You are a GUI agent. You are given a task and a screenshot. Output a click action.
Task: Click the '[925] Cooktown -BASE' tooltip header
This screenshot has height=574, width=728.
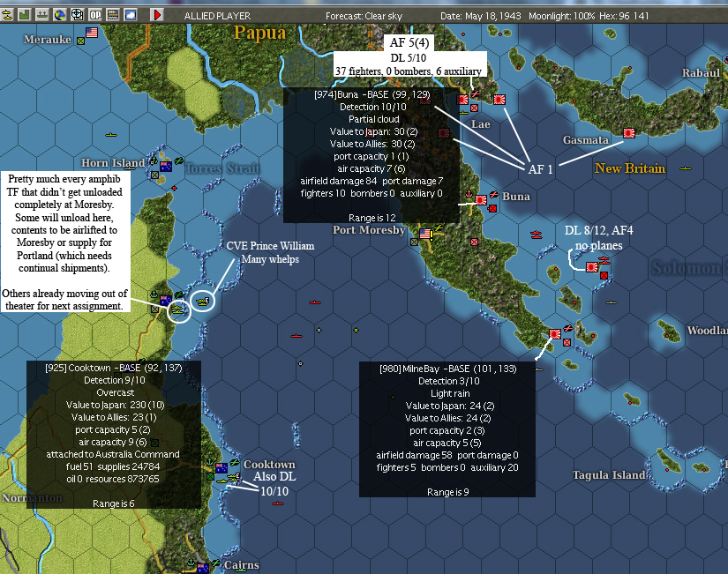pyautogui.click(x=114, y=368)
